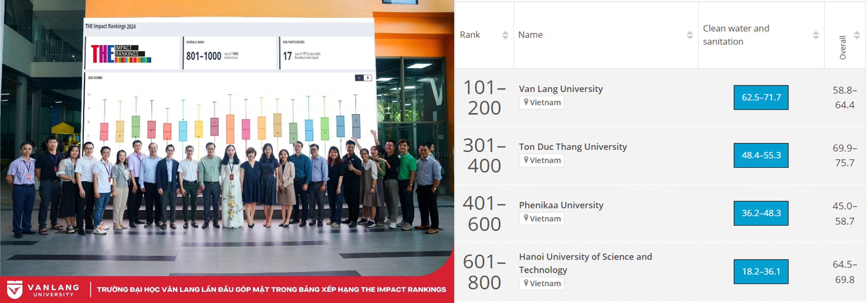Viewport: 868px width, 303px height.
Task: Click the overall score 69.9–75.7
Action: (844, 155)
